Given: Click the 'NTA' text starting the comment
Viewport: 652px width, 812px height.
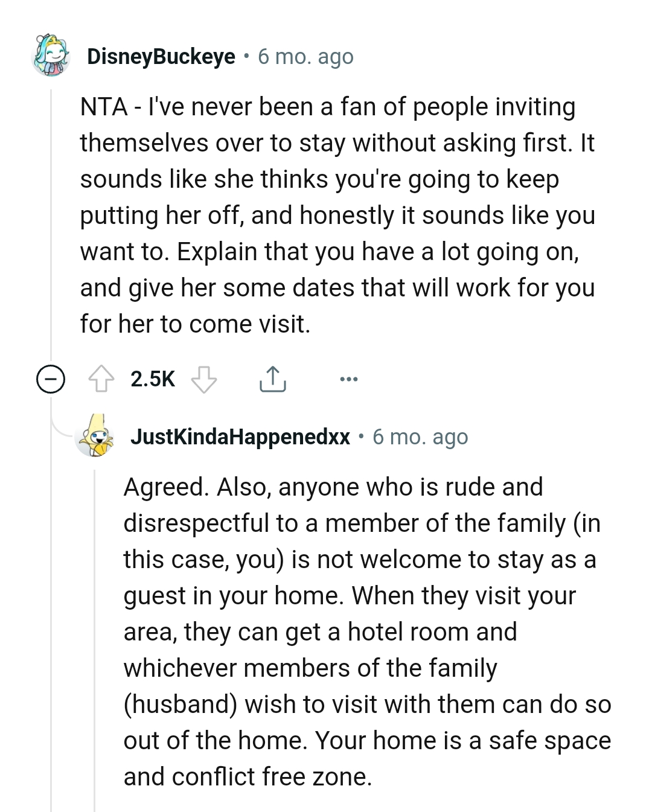Looking at the screenshot, I should click(x=103, y=107).
